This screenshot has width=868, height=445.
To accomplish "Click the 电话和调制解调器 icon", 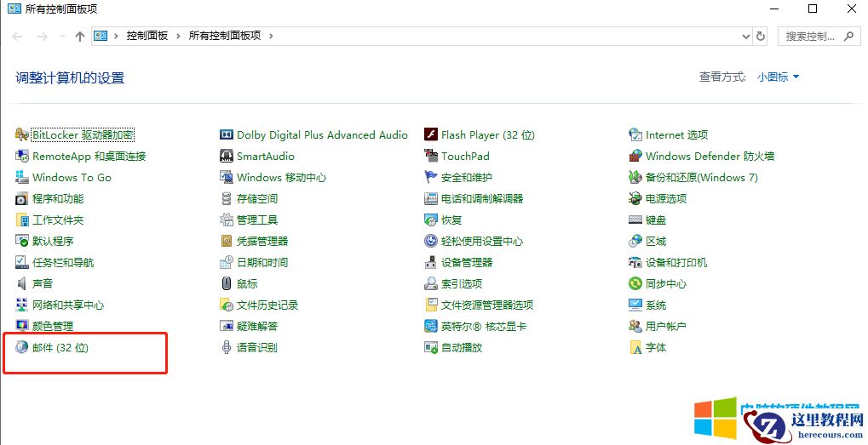I will 431,198.
